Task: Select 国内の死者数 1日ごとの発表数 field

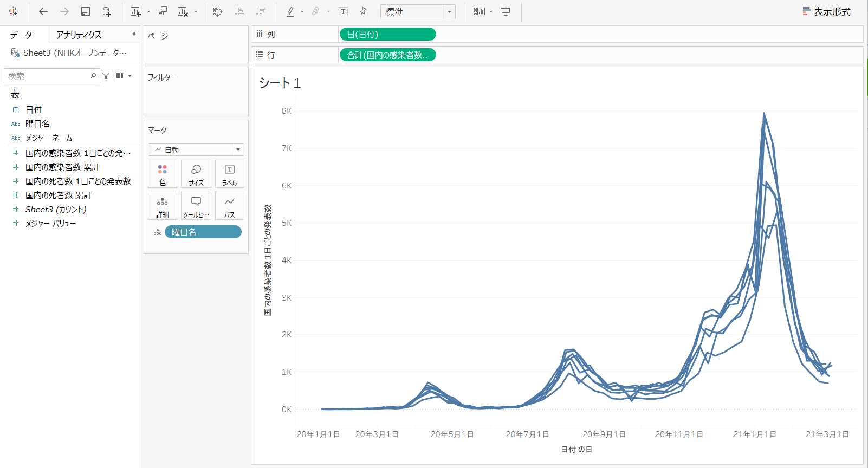Action: click(x=78, y=181)
